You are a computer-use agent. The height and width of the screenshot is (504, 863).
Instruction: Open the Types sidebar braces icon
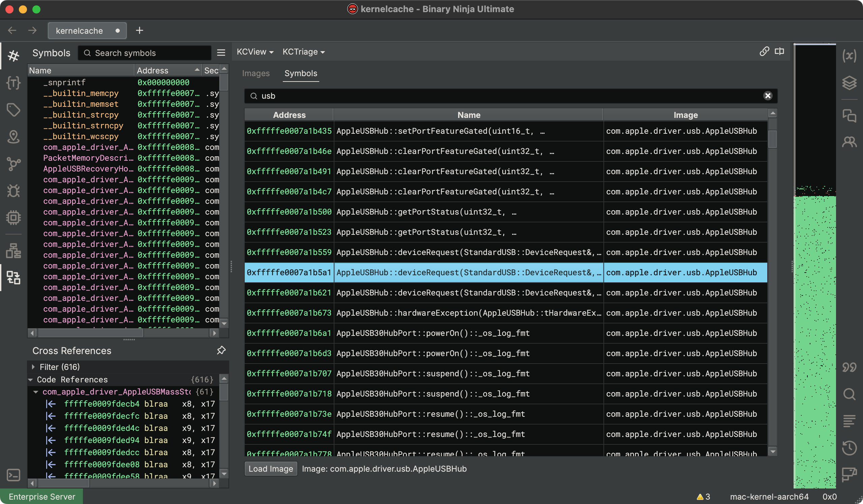tap(13, 83)
